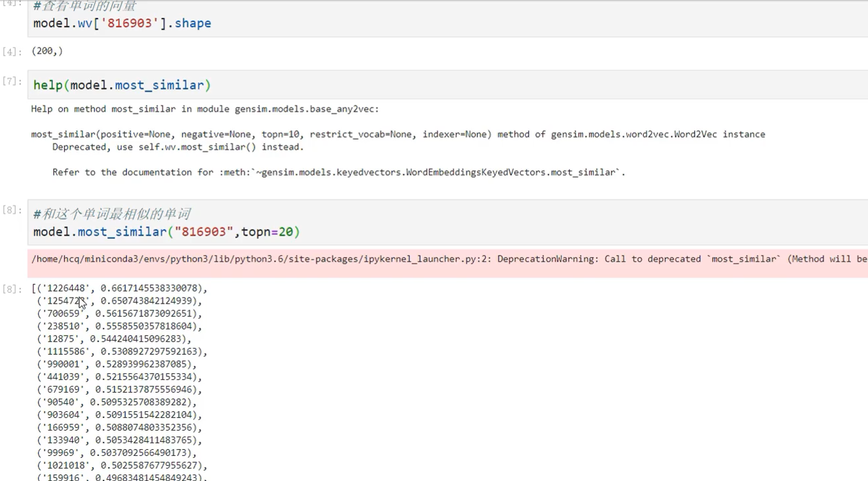The image size is (868, 481).
Task: Click the most_similar method signature line
Action: coord(398,134)
